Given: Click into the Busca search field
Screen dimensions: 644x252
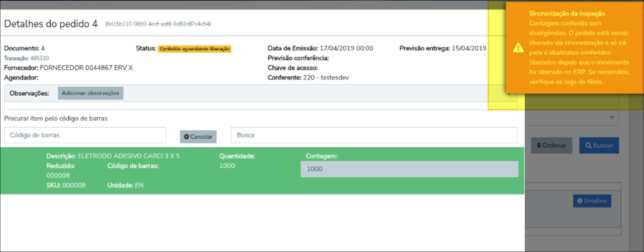Looking at the screenshot, I should [374, 135].
